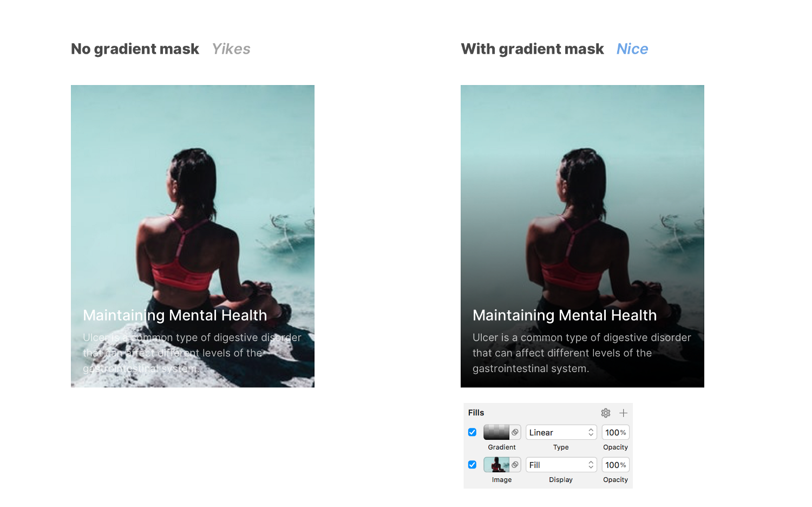Click the gray 'Yikes' label
Viewport: 812px width, 507px height.
(231, 49)
